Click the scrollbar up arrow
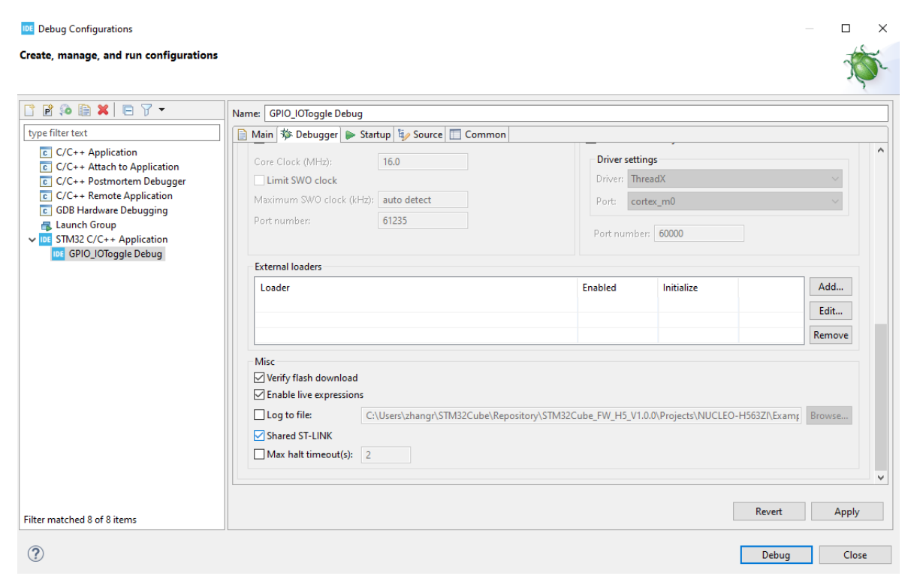Screen dimensions: 917x588 coord(881,151)
